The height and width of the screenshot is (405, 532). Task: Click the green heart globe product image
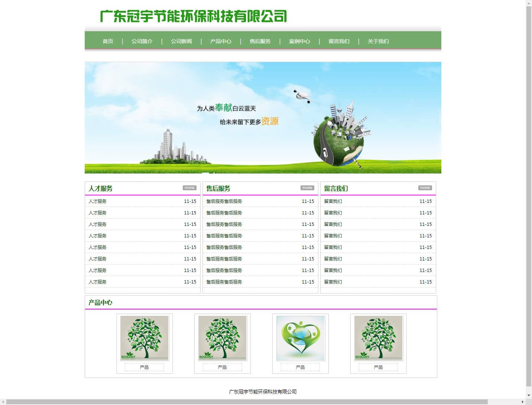(301, 338)
